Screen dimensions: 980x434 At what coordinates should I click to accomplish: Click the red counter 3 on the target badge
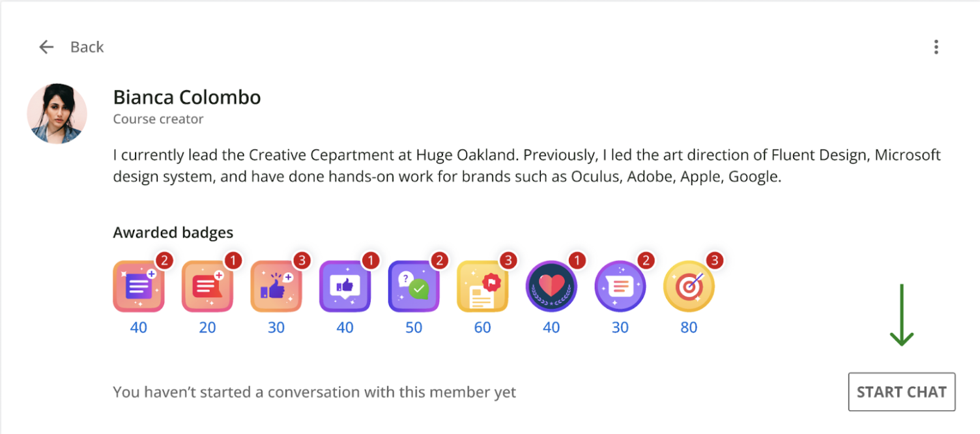(x=713, y=260)
